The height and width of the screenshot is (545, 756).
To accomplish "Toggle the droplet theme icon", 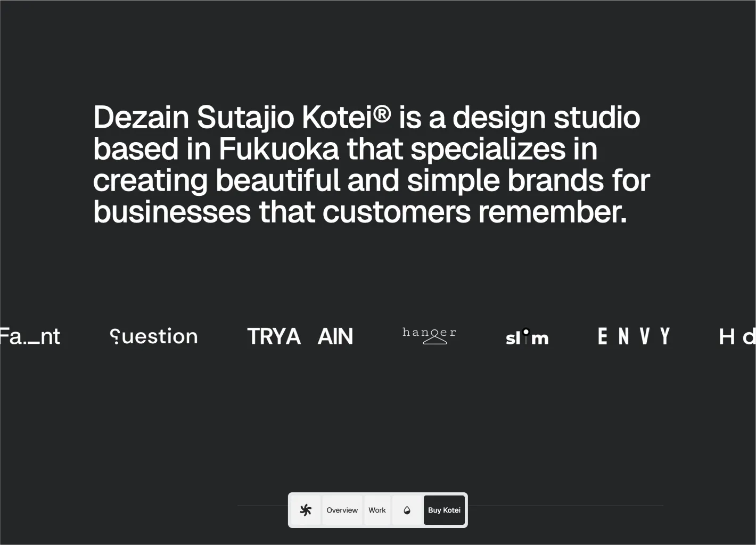I will click(x=407, y=510).
